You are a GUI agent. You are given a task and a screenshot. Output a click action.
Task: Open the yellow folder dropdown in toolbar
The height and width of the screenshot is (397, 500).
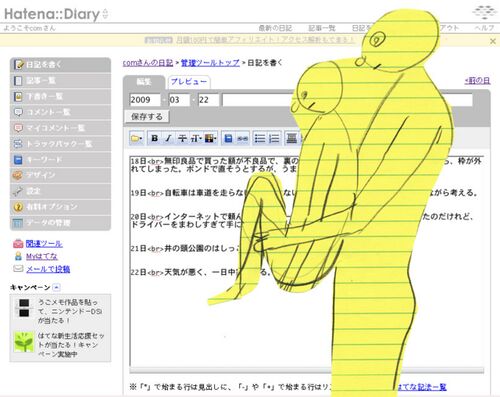coord(137,138)
